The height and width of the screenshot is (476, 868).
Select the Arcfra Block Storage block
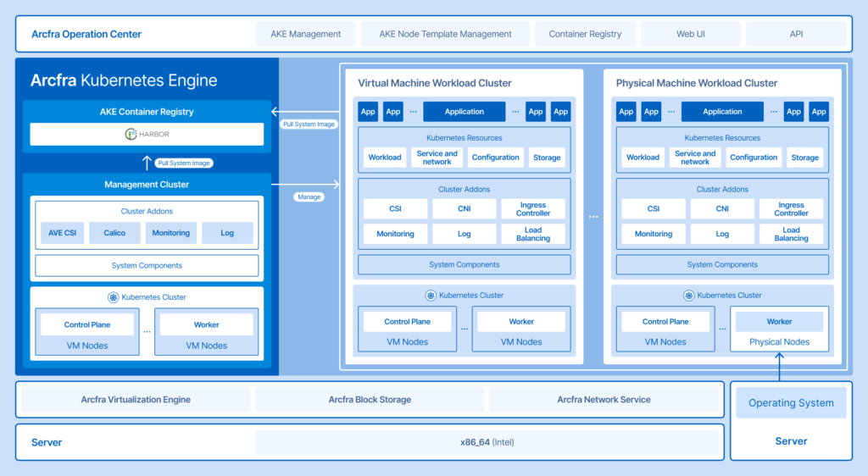(x=370, y=400)
